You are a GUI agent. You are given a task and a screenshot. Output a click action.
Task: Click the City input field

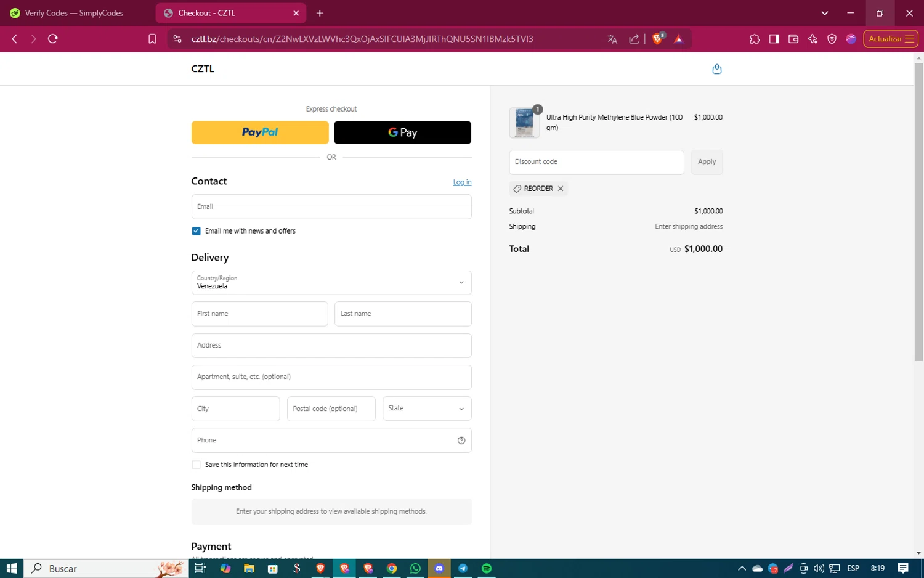point(235,409)
